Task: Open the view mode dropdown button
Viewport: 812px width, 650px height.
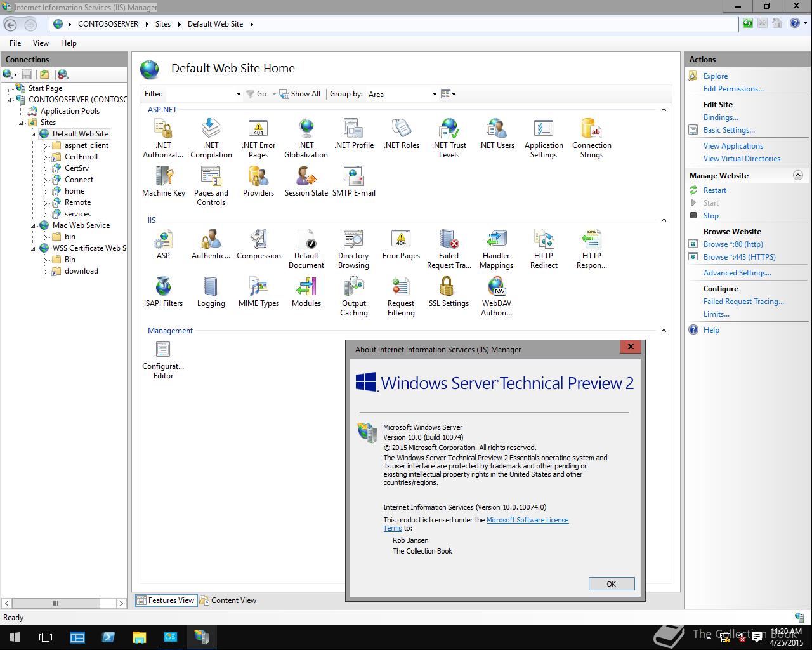Action: 449,94
